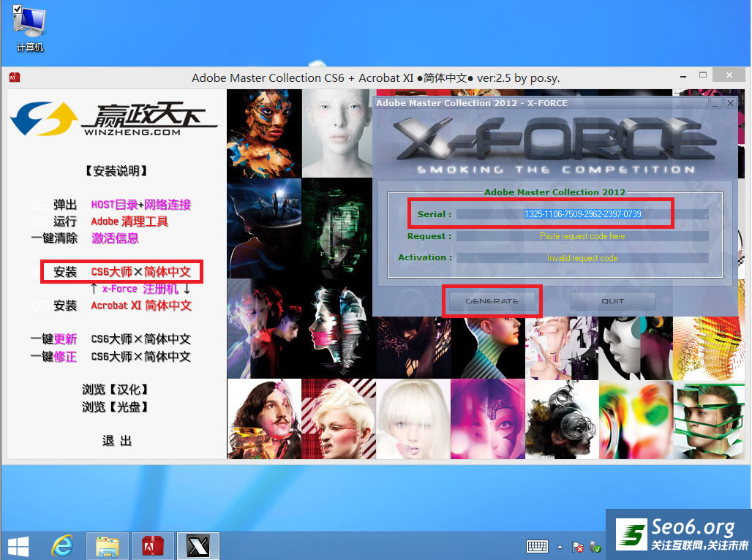Click the winzheng.com logo
Image resolution: width=752 pixels, height=560 pixels.
click(114, 119)
